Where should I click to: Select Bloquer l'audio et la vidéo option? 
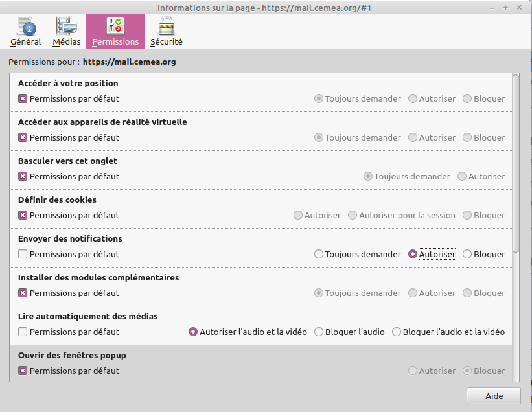click(397, 332)
